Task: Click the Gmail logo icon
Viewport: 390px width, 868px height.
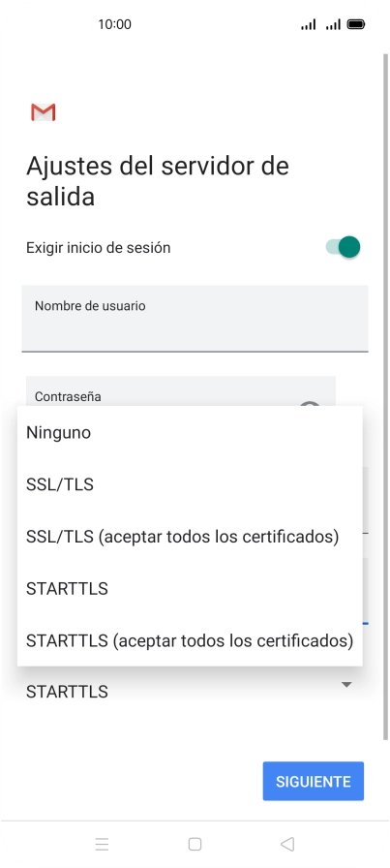Action: tap(44, 112)
